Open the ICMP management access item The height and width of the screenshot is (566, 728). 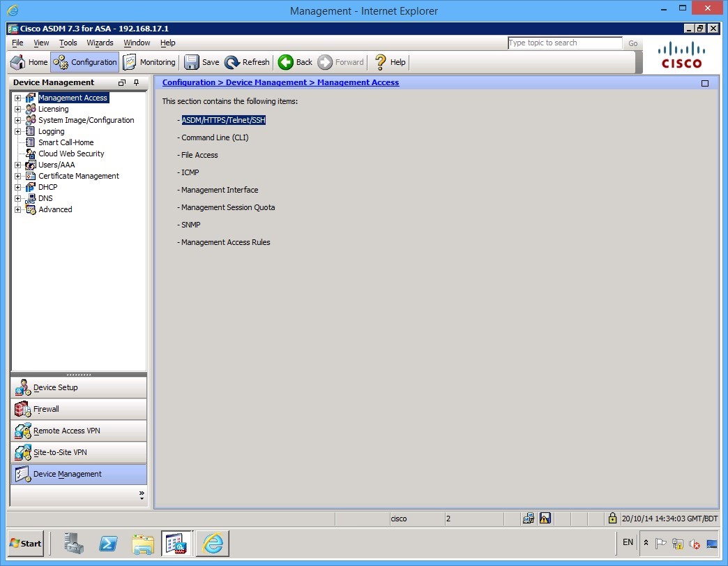[188, 172]
